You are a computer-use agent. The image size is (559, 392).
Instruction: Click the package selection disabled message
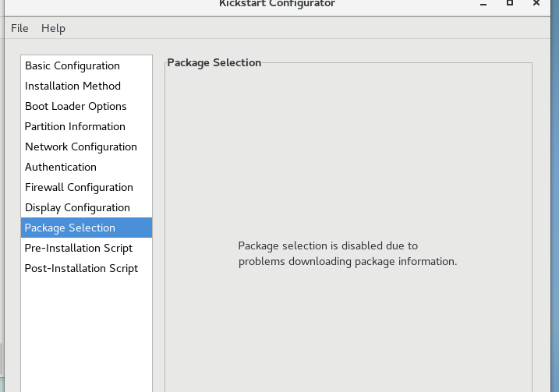[347, 253]
